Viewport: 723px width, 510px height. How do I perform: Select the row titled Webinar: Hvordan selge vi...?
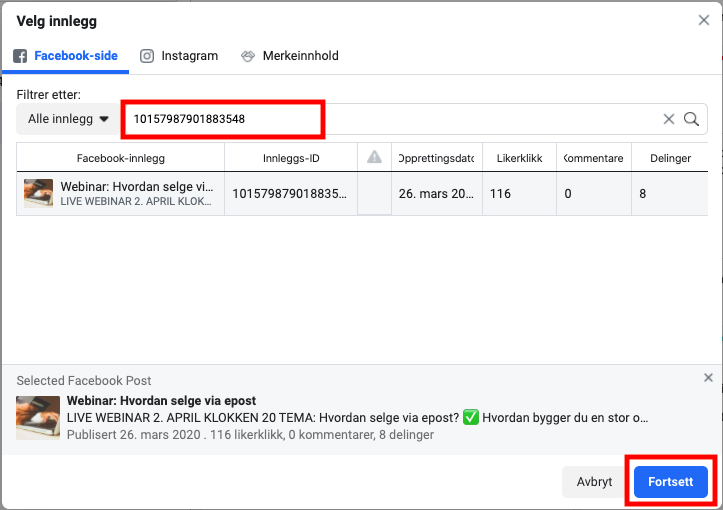tap(362, 194)
